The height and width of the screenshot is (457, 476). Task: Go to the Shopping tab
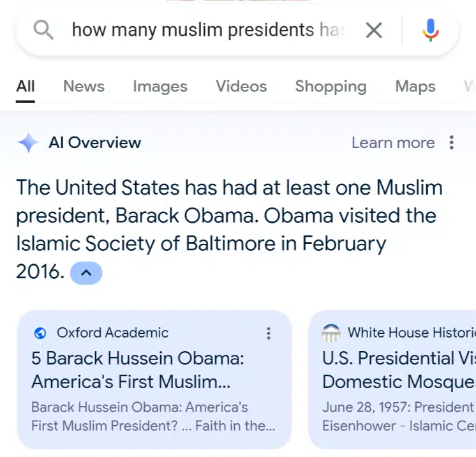point(331,86)
